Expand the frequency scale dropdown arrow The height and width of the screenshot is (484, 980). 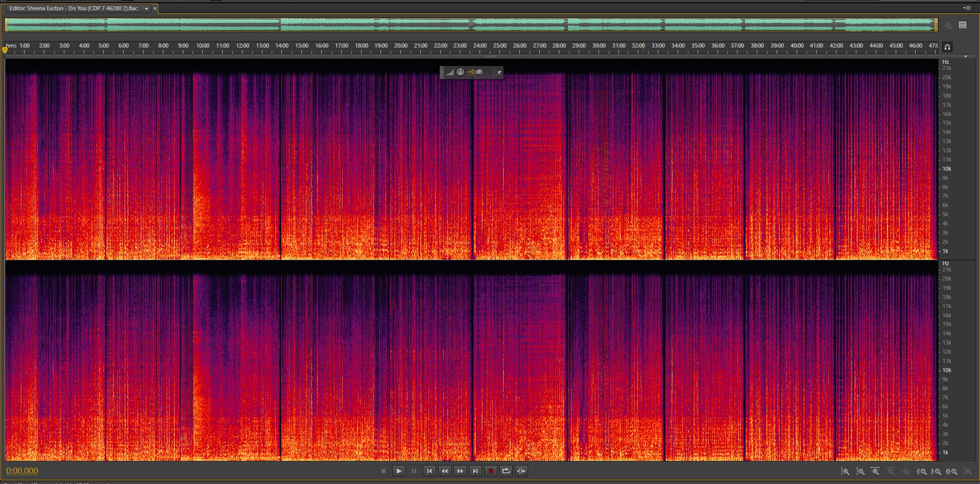coord(965,57)
